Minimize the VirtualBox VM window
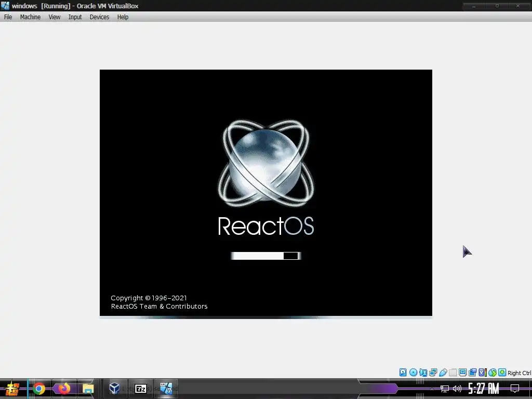The image size is (532, 399). pyautogui.click(x=474, y=6)
